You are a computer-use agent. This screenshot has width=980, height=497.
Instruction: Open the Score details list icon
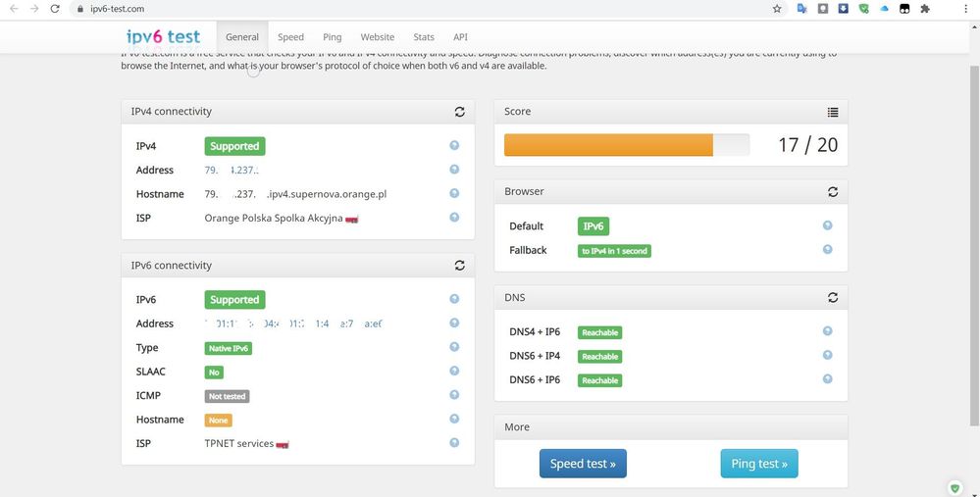coord(832,112)
